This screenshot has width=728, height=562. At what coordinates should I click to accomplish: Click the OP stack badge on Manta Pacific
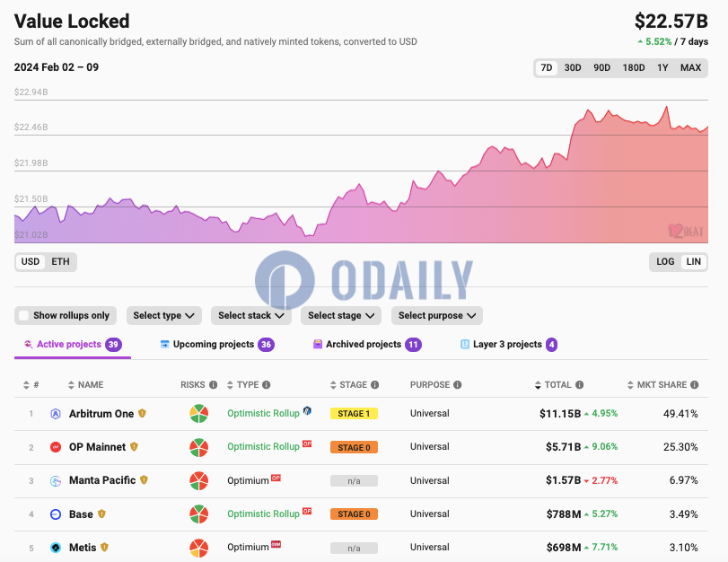coord(276,478)
